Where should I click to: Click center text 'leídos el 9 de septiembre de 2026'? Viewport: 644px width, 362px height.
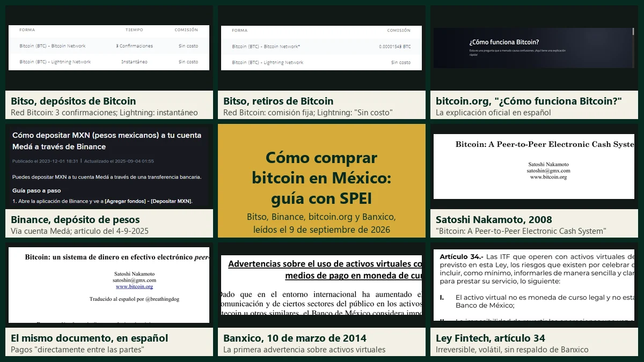click(321, 230)
